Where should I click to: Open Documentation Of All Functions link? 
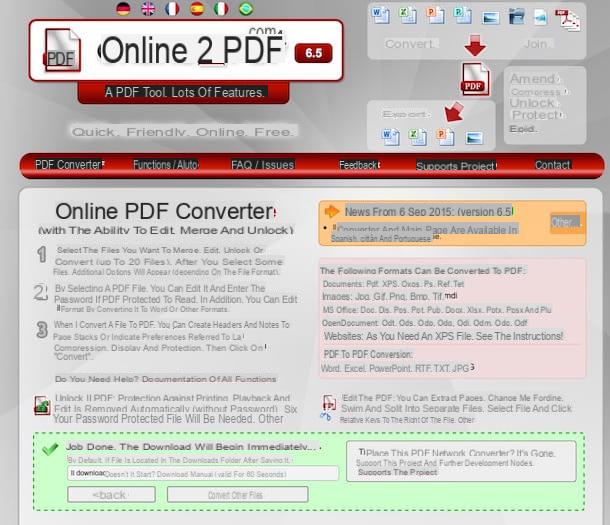[166, 379]
